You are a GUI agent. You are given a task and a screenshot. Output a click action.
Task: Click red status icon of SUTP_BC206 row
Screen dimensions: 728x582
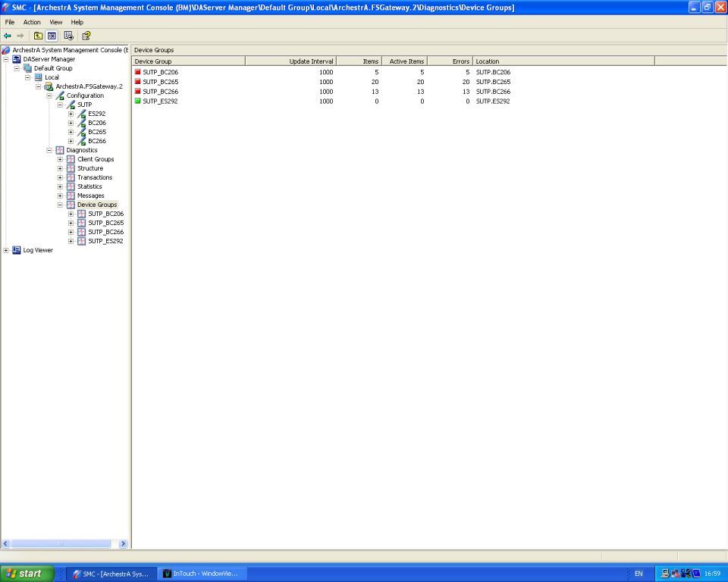click(137, 73)
